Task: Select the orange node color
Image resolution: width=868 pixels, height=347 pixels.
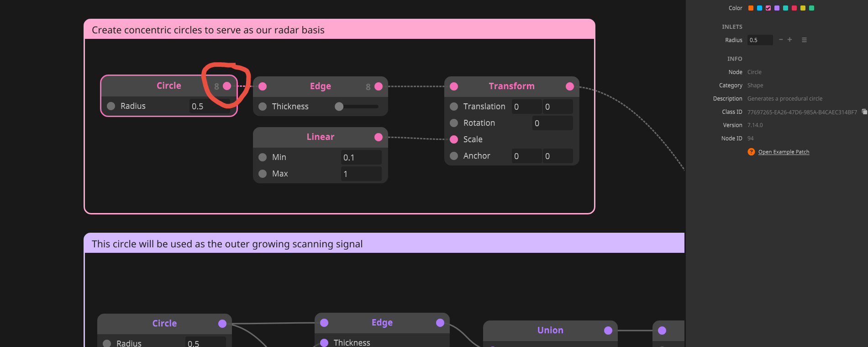Action: click(x=751, y=8)
